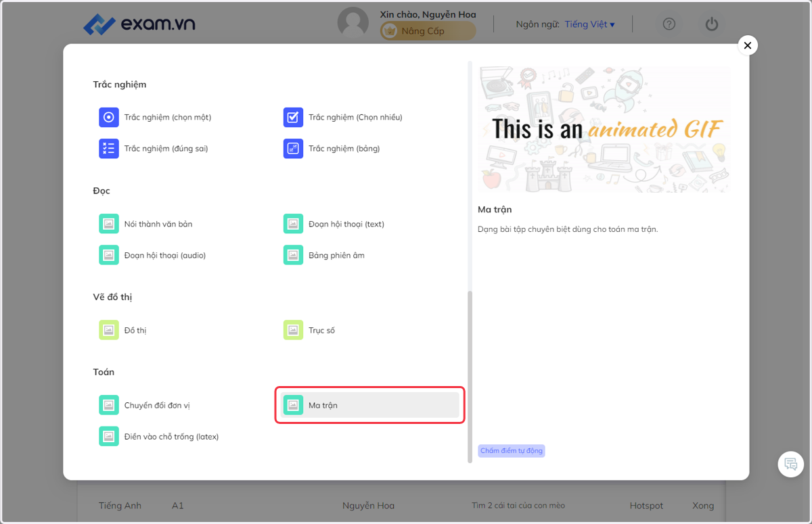Select Trắc nghiệm (đúng sai) list icon
This screenshot has width=812, height=524.
(x=109, y=148)
